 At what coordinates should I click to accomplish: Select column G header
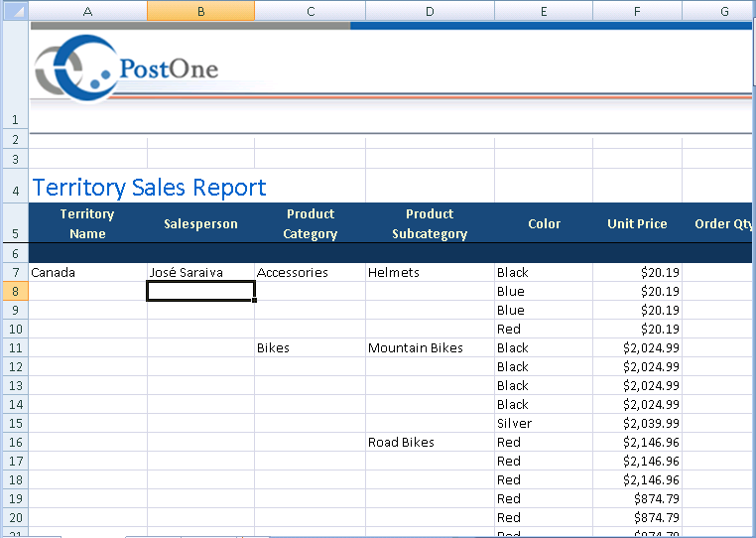[x=717, y=11]
